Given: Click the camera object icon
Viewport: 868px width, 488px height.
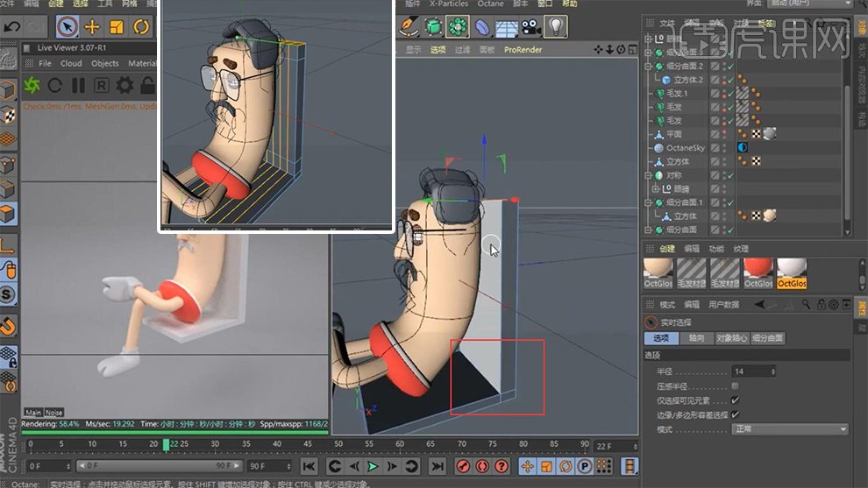Looking at the screenshot, I should pos(530,26).
